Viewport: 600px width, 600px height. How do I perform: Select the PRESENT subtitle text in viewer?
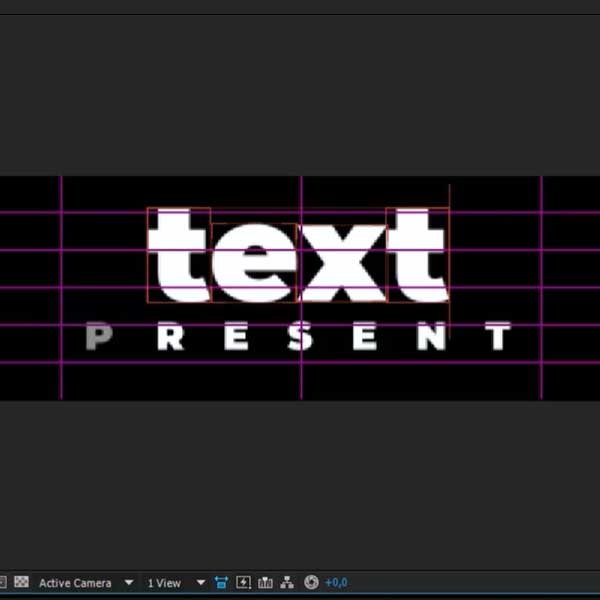(x=299, y=336)
